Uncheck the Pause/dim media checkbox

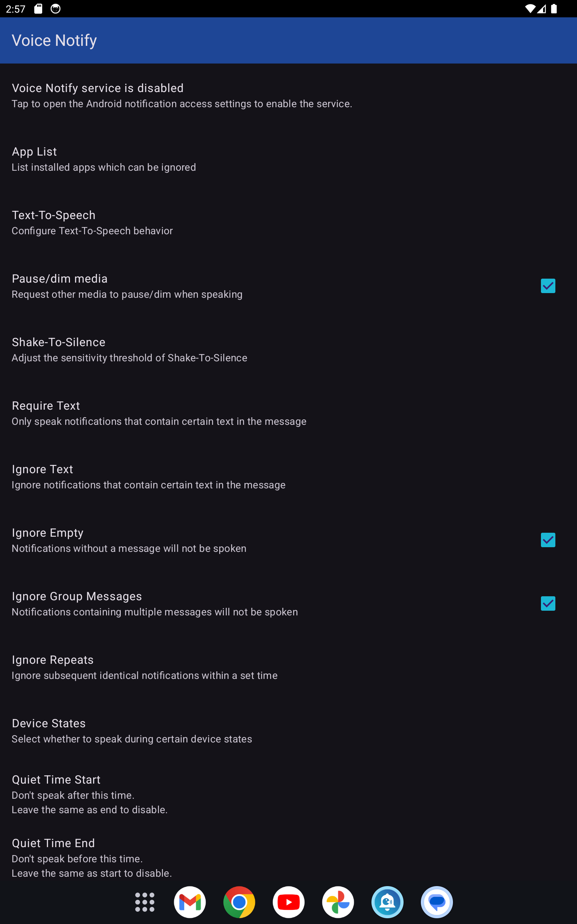tap(548, 286)
